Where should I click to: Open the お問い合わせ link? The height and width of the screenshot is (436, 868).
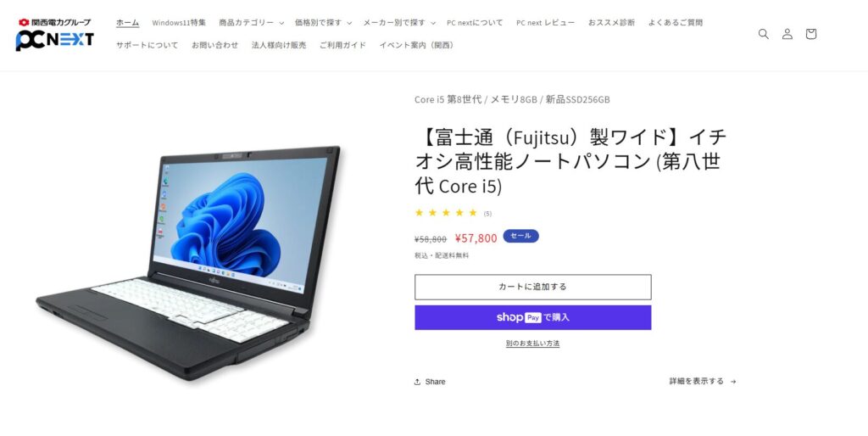coord(214,46)
